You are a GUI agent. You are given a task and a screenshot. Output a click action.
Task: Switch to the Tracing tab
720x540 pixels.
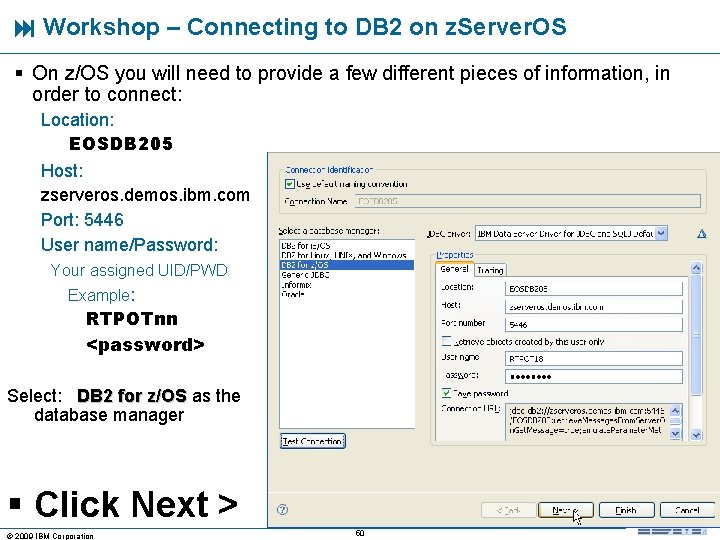click(490, 270)
